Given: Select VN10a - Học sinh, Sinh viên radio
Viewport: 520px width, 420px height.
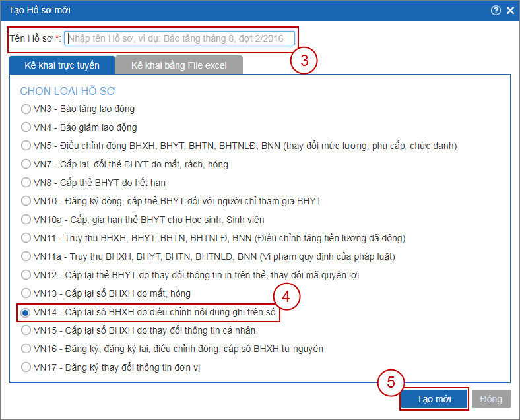Looking at the screenshot, I should (x=26, y=220).
